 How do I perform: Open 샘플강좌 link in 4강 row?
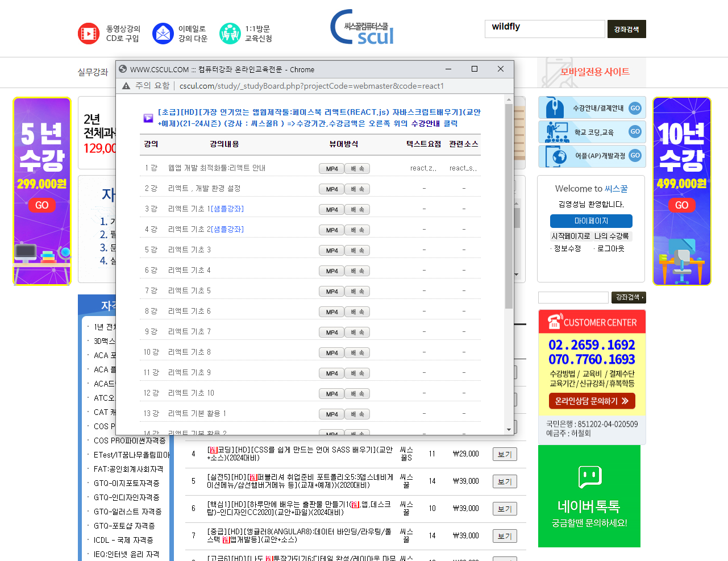click(x=227, y=229)
